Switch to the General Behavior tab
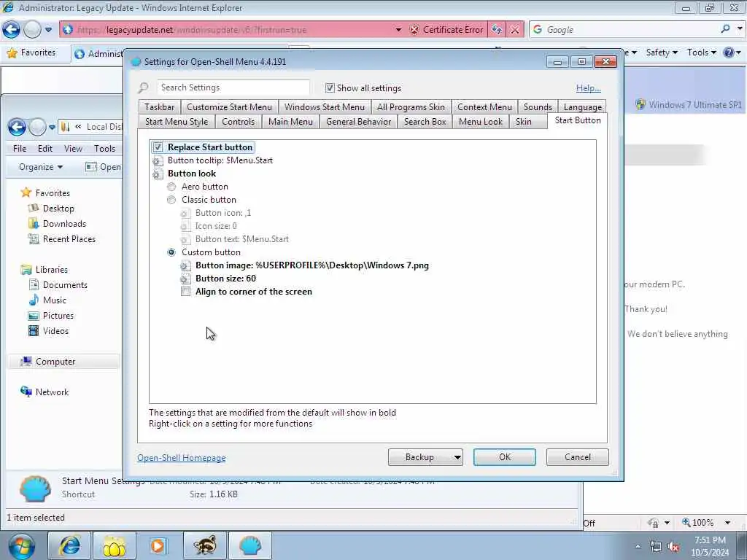Screen dimensions: 747x560 click(x=358, y=122)
